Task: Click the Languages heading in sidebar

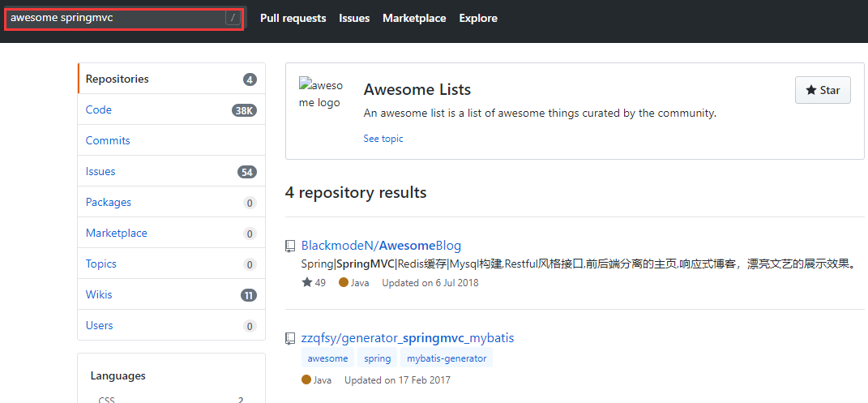Action: point(118,376)
